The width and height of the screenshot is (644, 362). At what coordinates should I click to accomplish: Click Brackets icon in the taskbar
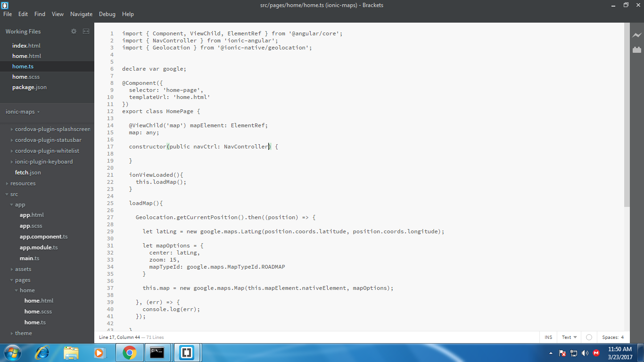pyautogui.click(x=187, y=353)
